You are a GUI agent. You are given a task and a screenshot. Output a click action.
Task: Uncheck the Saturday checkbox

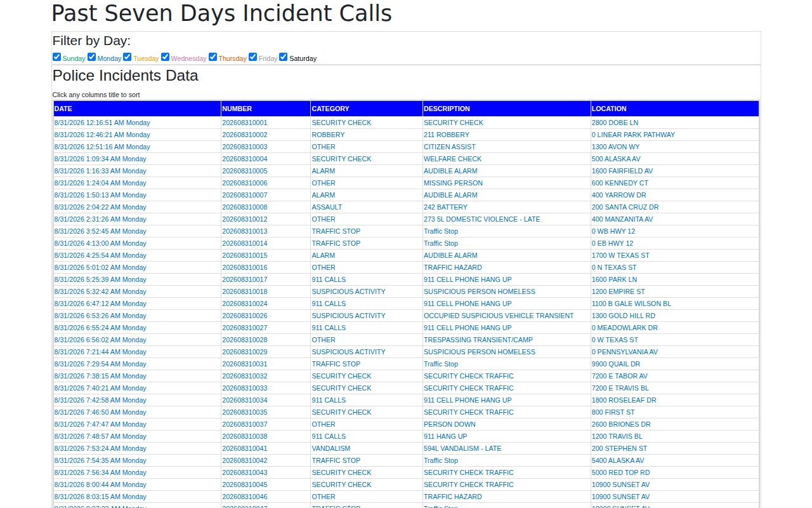[x=284, y=57]
